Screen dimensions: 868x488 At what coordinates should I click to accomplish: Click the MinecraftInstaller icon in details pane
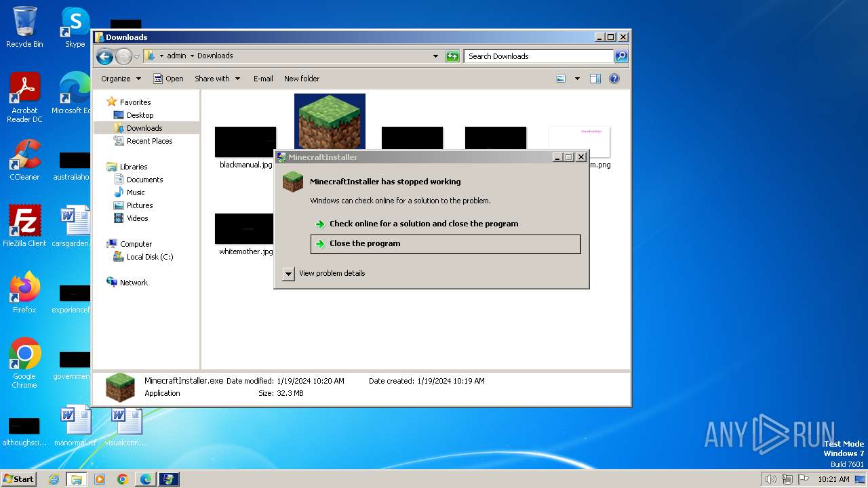[x=120, y=387]
